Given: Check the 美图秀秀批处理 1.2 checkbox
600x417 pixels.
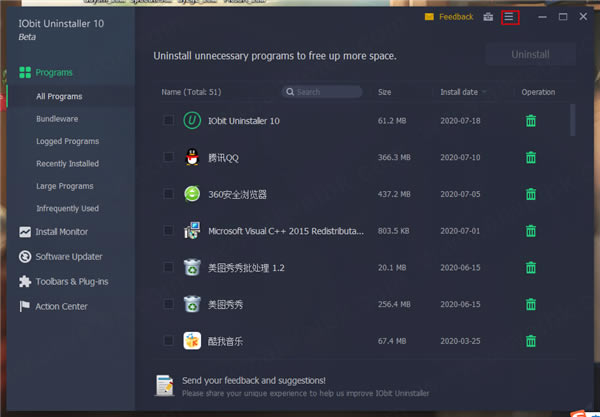Looking at the screenshot, I should tap(168, 267).
